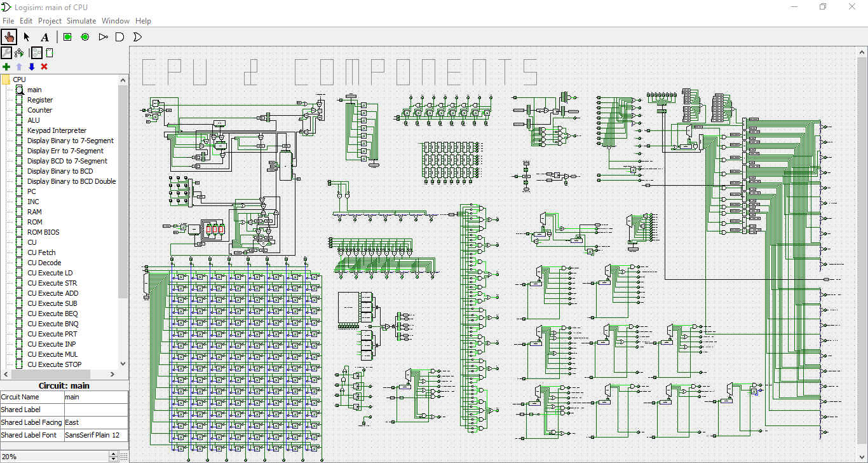Select the Register circuit
Image resolution: width=868 pixels, height=463 pixels.
point(40,100)
